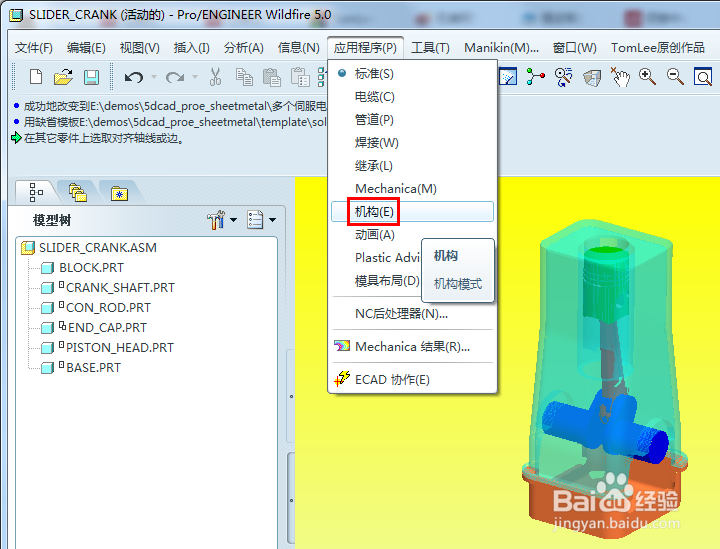Open the TomLee原创作品 menu

[658, 48]
